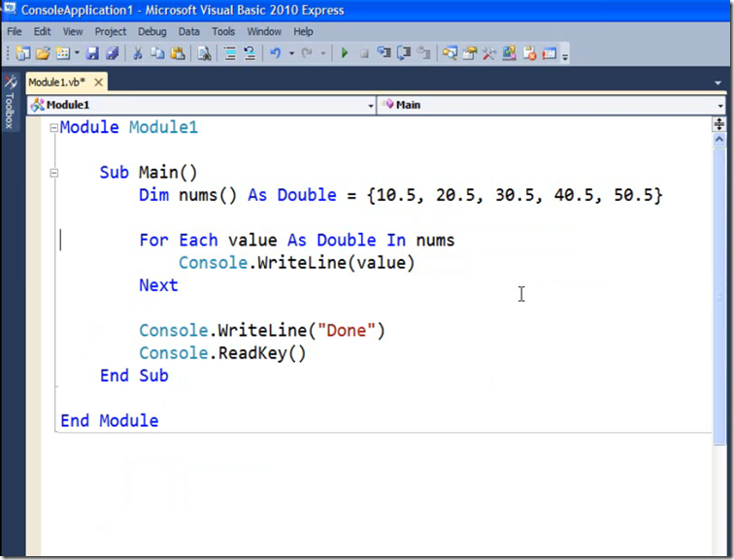This screenshot has width=734, height=560.
Task: Open the File menu
Action: tap(14, 31)
